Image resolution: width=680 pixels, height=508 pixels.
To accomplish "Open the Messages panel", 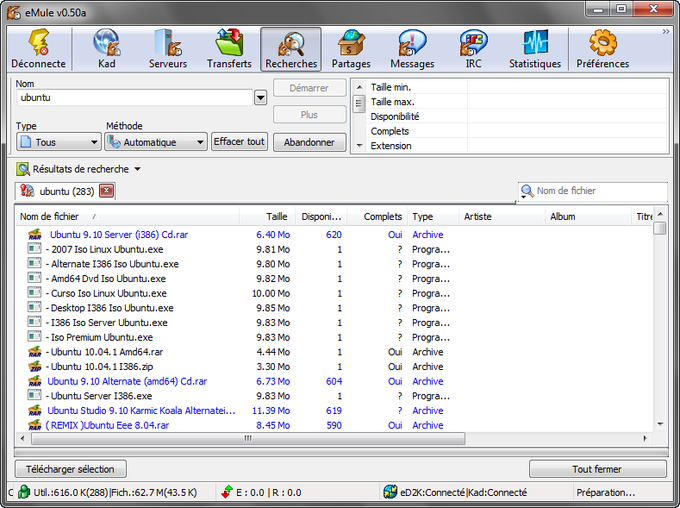I will click(412, 49).
